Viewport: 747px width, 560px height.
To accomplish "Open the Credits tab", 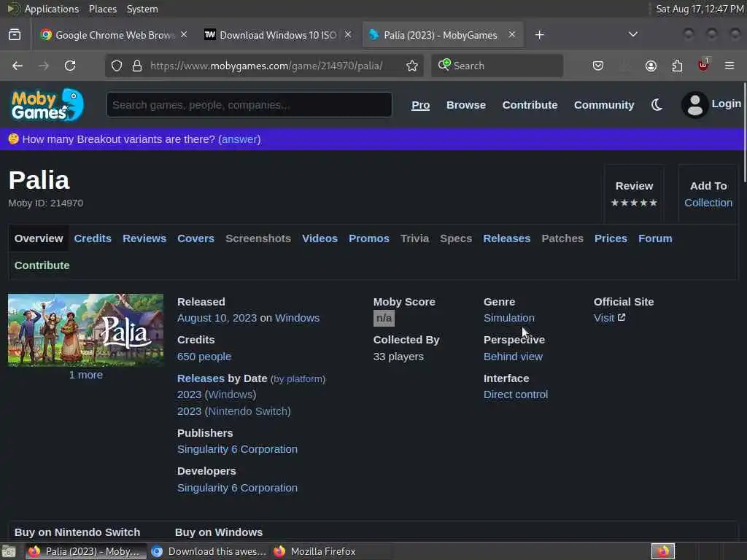I will pyautogui.click(x=93, y=238).
